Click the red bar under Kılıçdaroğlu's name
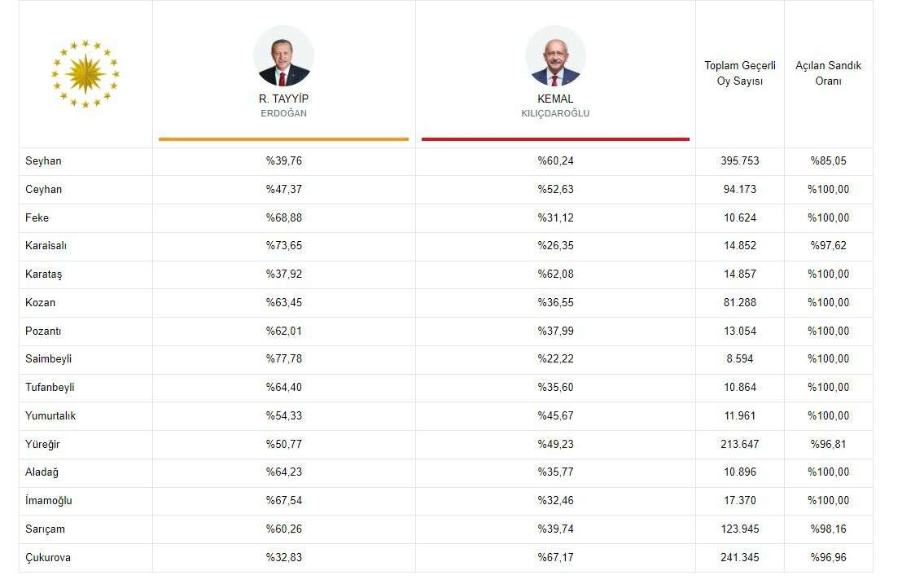The width and height of the screenshot is (924, 584). point(555,139)
